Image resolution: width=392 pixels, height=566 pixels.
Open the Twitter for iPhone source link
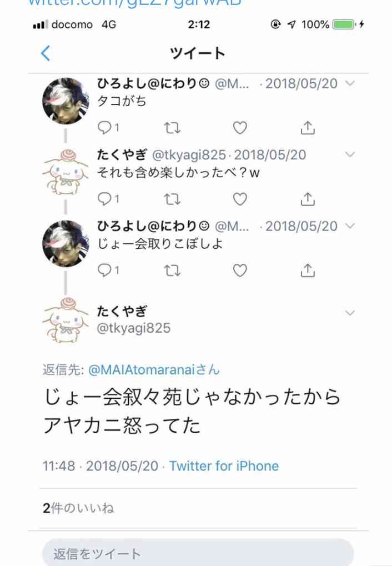click(x=224, y=466)
